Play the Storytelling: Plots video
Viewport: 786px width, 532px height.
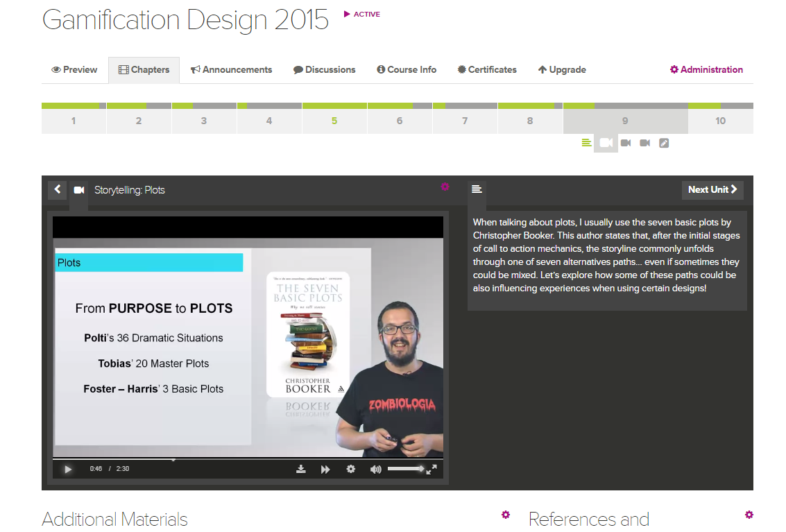point(68,470)
